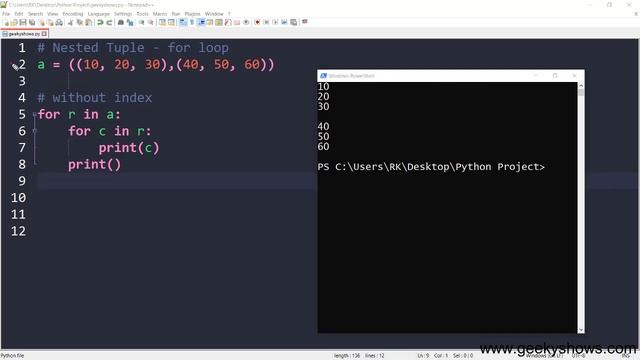640x360 pixels.
Task: Open the Run menu
Action: [x=176, y=14]
